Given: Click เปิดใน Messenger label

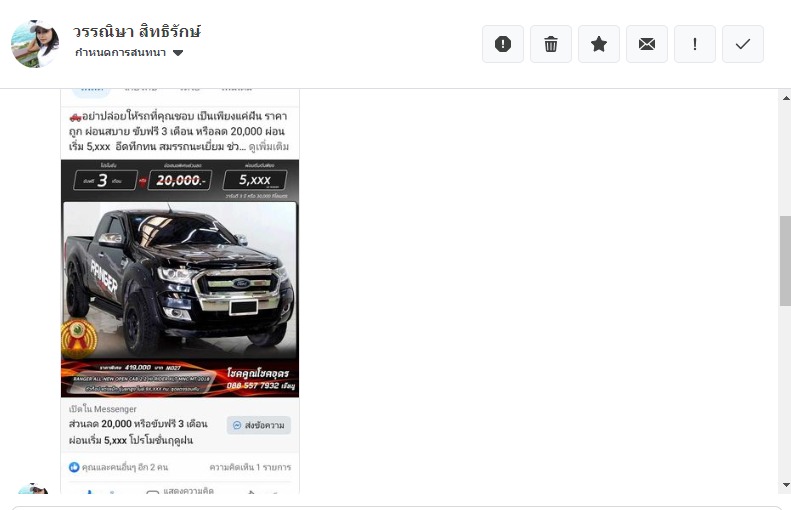Looking at the screenshot, I should point(102,409).
